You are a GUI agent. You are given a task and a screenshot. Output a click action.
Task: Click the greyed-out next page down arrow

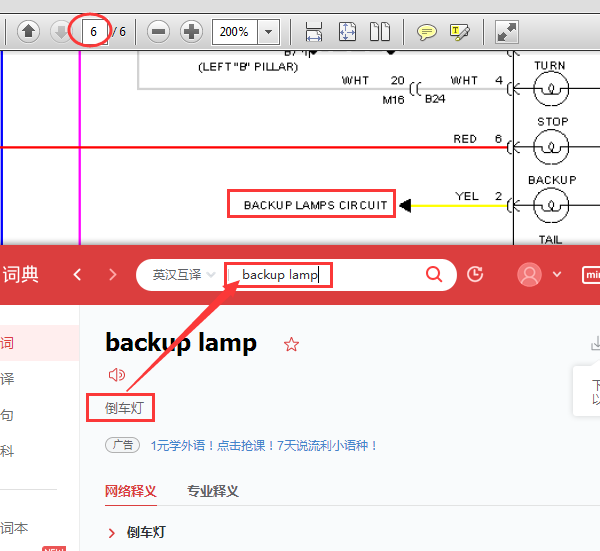click(60, 31)
